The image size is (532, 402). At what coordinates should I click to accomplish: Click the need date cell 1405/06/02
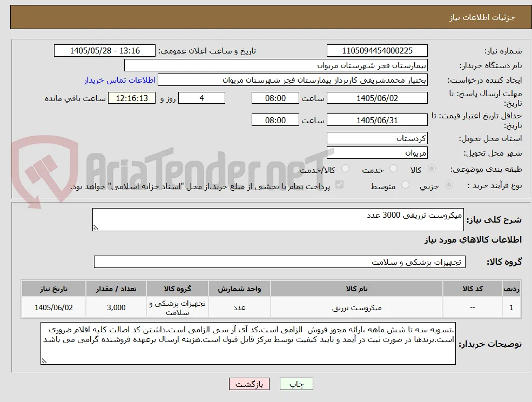(x=53, y=307)
